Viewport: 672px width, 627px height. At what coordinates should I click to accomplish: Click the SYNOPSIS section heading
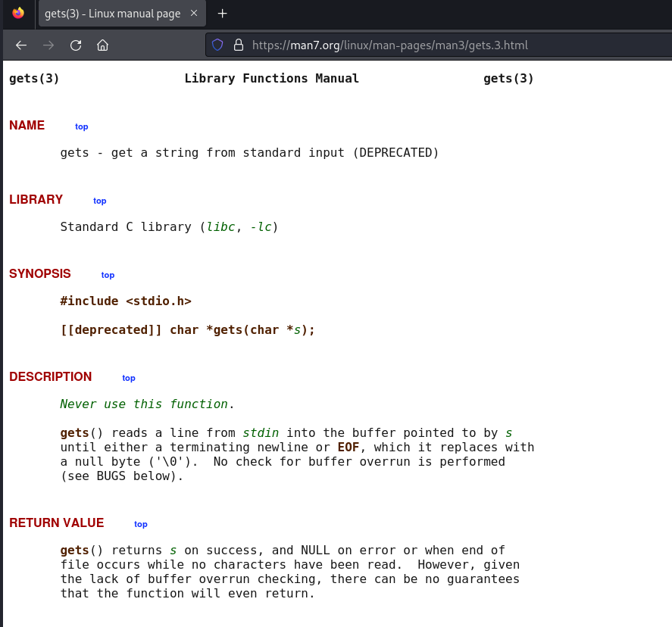(40, 274)
